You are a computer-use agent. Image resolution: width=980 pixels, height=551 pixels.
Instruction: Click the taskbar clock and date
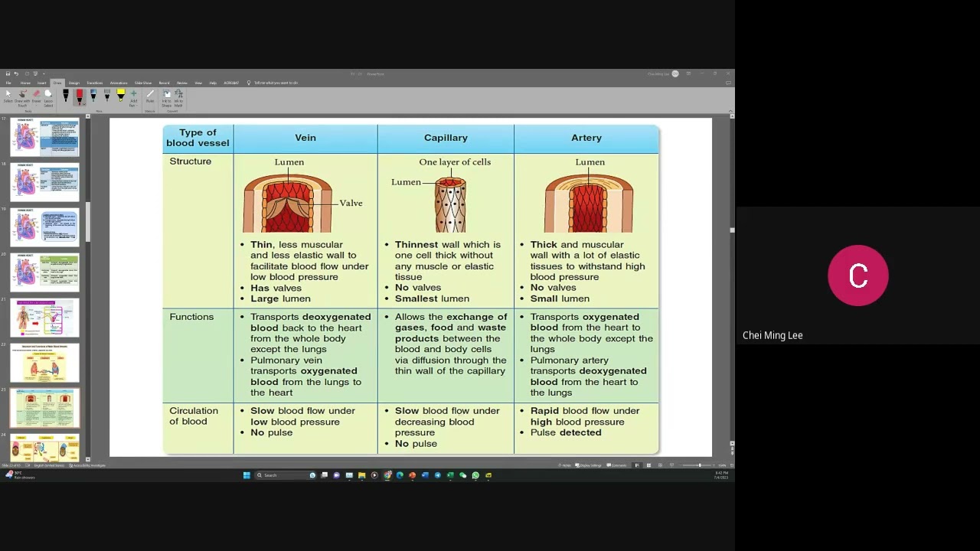(721, 475)
